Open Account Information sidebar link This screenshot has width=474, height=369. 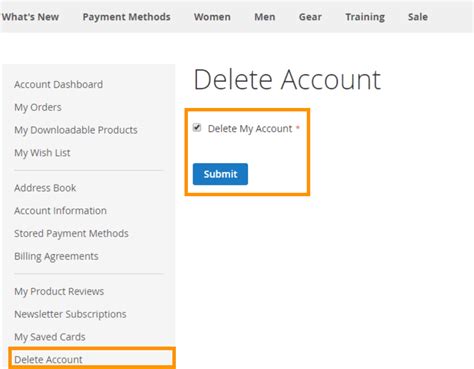point(60,211)
